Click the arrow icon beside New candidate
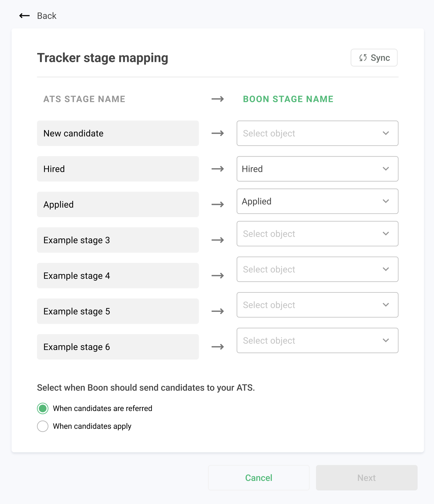434x504 pixels. pyautogui.click(x=218, y=133)
